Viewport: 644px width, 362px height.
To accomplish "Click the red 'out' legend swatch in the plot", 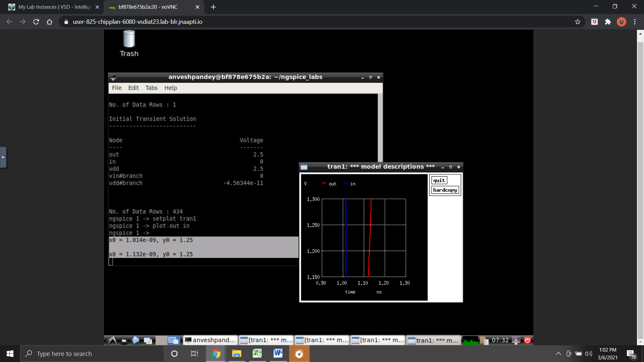I will coord(324,183).
